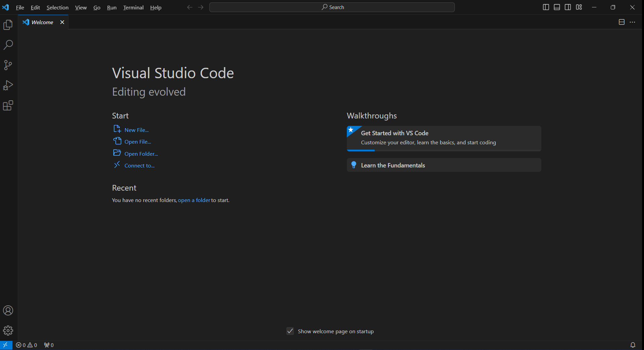Viewport: 644px width, 350px height.
Task: Open the View menu
Action: [x=81, y=7]
